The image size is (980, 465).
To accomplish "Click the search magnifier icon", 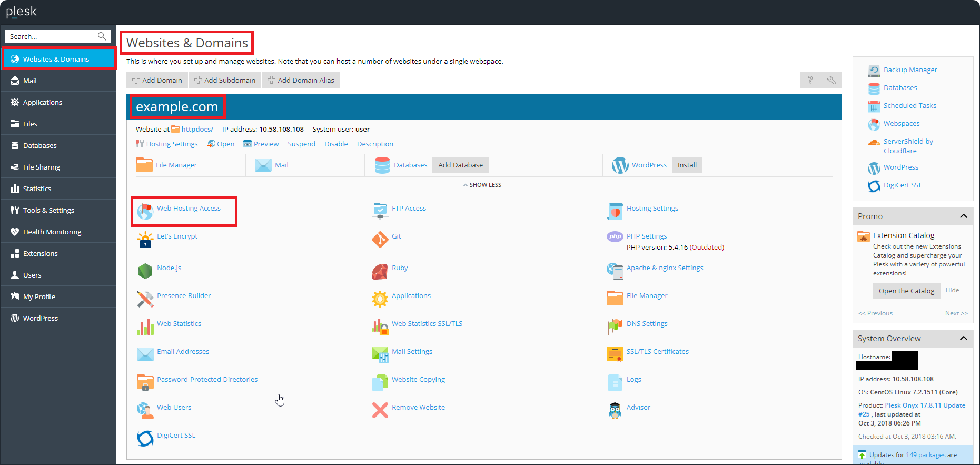I will (x=102, y=36).
